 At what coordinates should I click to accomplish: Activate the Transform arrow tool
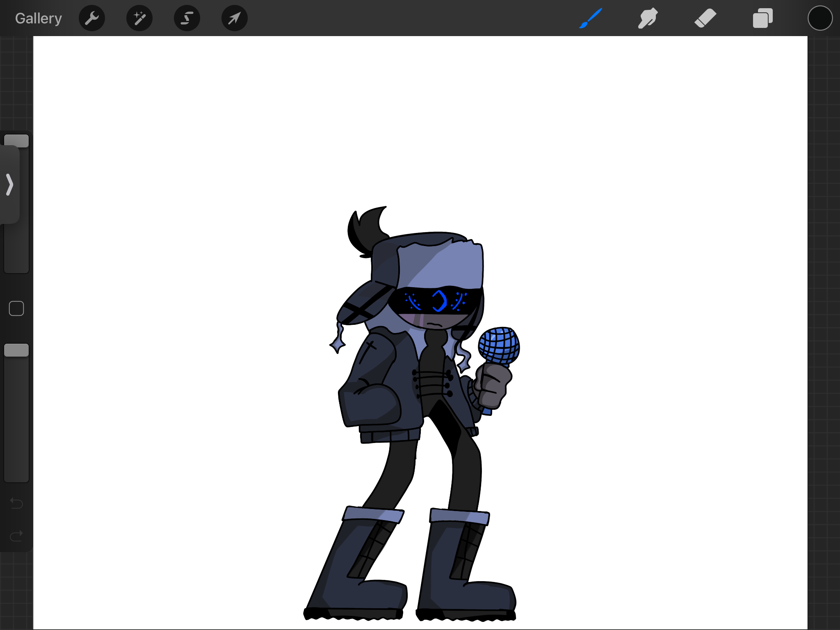(234, 18)
